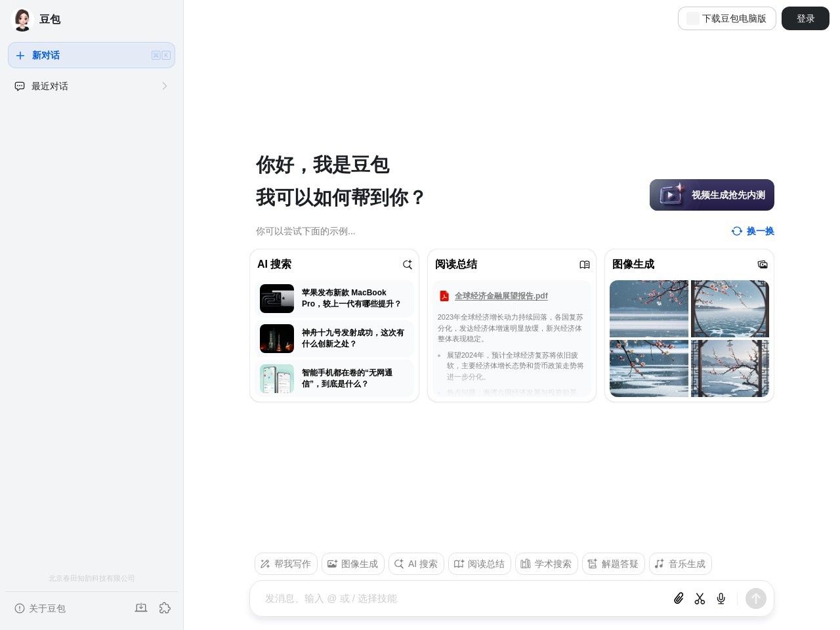This screenshot has height=630, width=840.
Task: Click the 阅读总结 card title
Action: (456, 264)
